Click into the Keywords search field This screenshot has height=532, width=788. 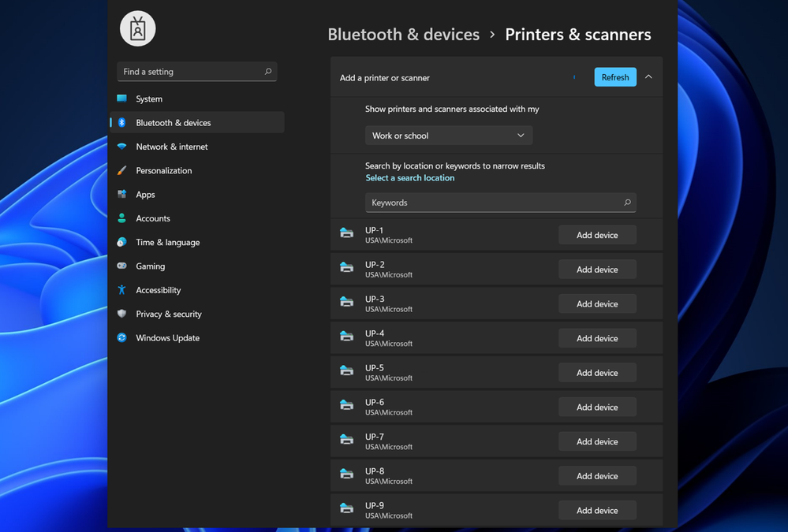[x=501, y=203]
